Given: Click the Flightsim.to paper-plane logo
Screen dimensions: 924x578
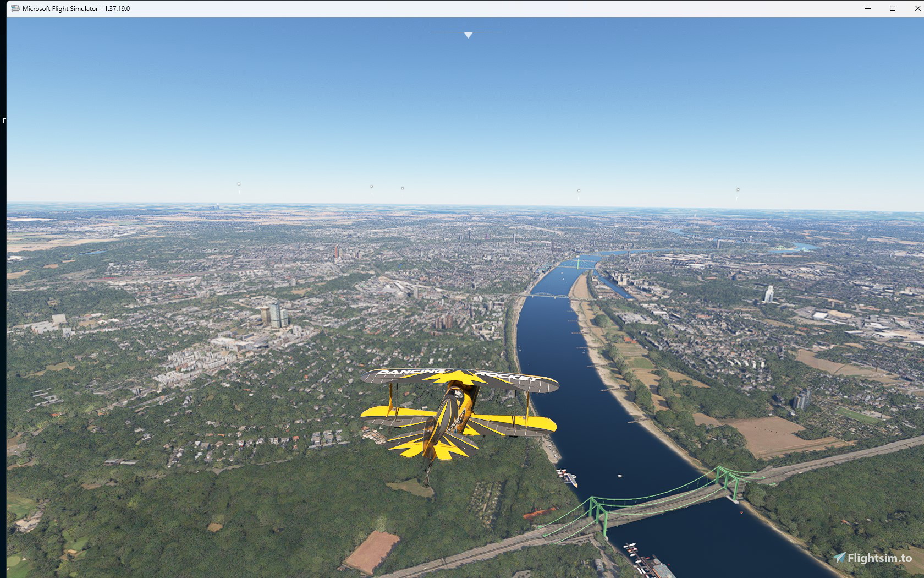Looking at the screenshot, I should pos(839,558).
